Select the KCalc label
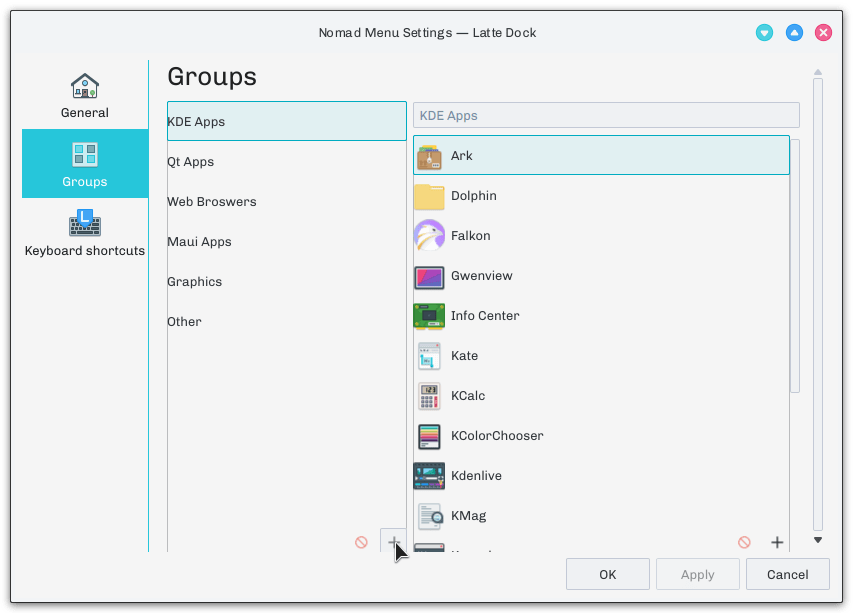 (x=468, y=395)
